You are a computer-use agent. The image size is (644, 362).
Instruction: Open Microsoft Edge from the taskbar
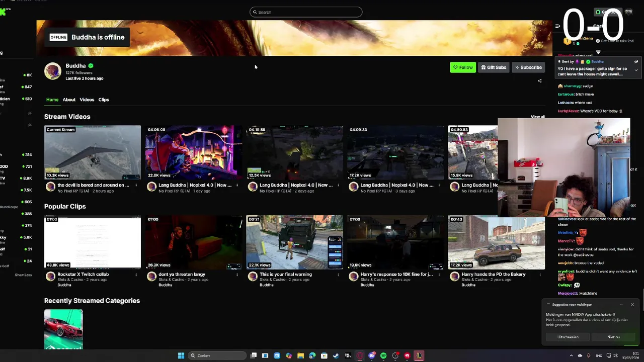click(312, 355)
